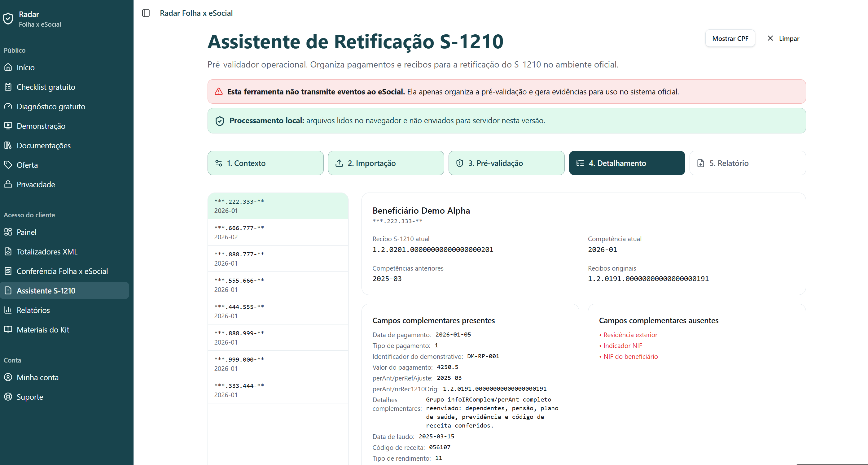Select beneficiary ***.666.777-** 2026-02
The image size is (868, 465).
pos(278,232)
